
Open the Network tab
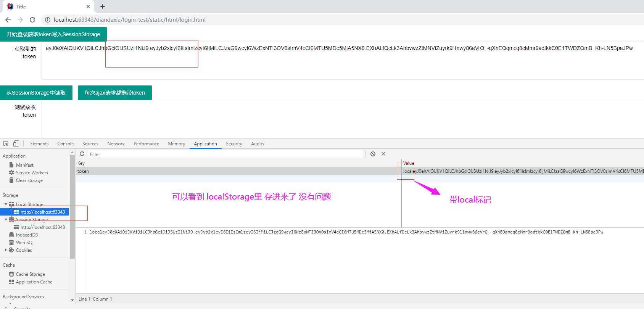point(116,144)
